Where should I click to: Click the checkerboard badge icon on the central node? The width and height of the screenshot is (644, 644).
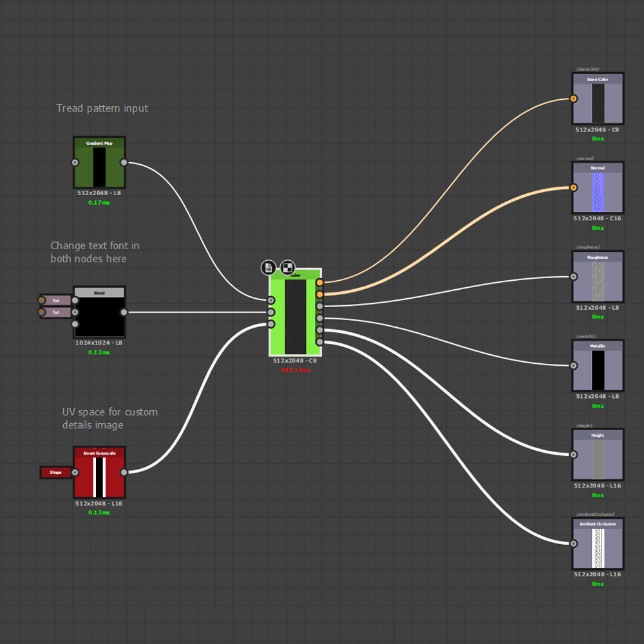287,268
